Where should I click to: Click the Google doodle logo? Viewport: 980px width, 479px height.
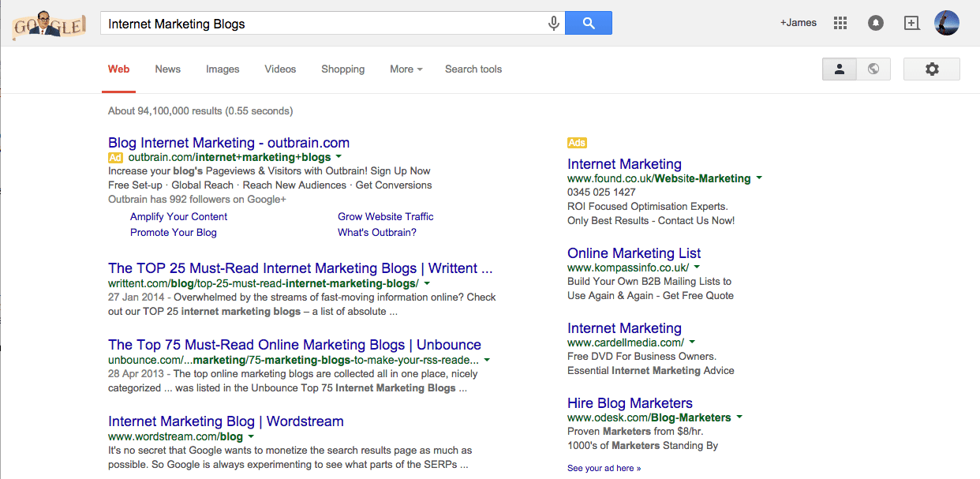click(48, 24)
